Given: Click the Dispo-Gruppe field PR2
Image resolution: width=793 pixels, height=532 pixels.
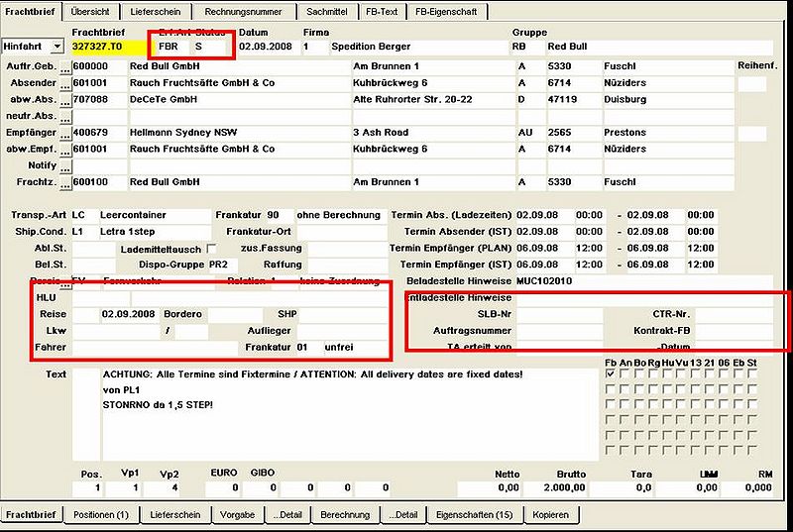Looking at the screenshot, I should pyautogui.click(x=222, y=265).
